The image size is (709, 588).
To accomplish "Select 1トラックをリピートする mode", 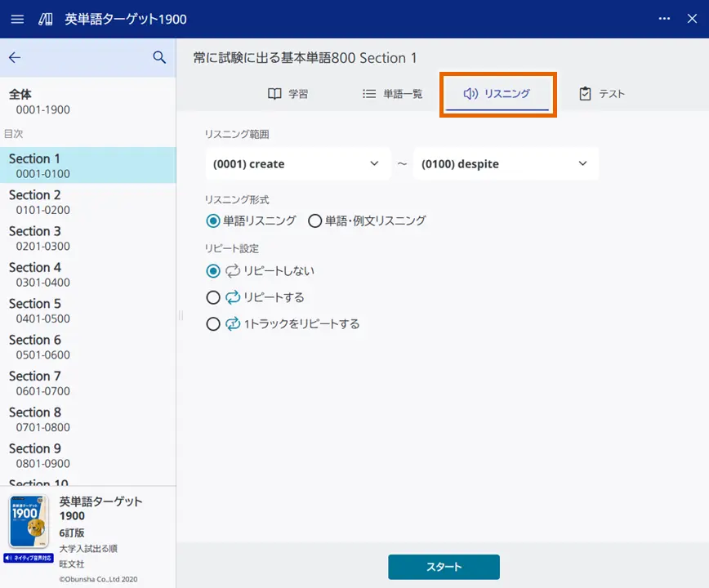I will coord(213,323).
